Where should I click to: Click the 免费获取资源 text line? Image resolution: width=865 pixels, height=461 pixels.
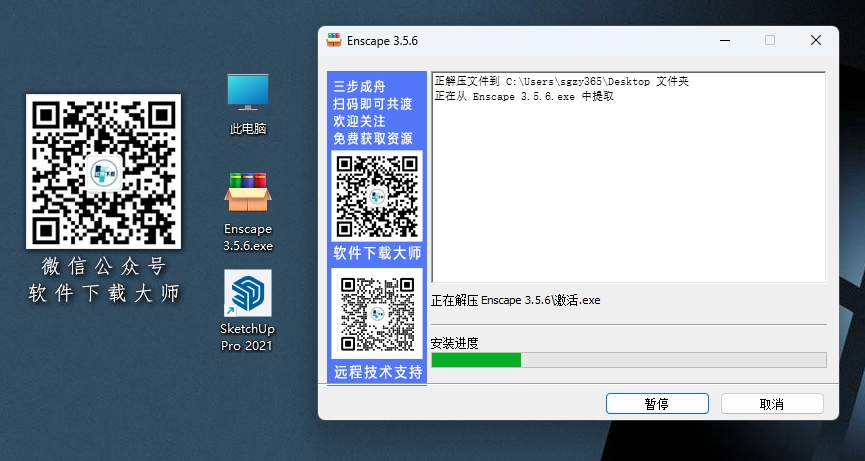coord(372,138)
